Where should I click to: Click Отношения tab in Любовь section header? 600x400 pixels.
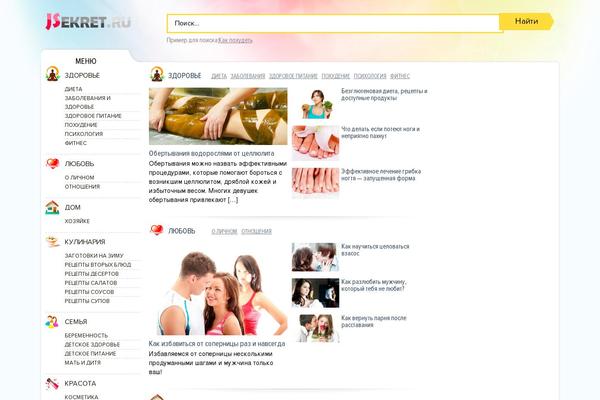(256, 231)
